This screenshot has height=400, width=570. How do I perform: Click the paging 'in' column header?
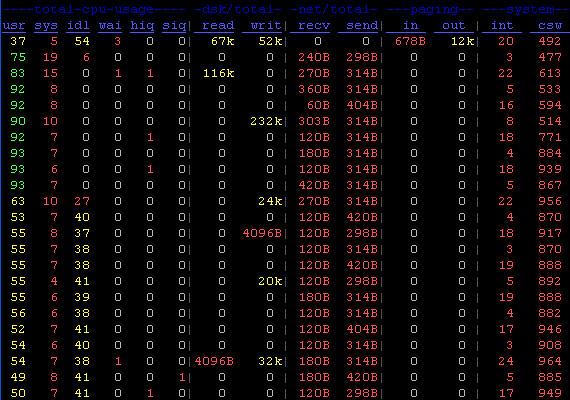(x=410, y=25)
